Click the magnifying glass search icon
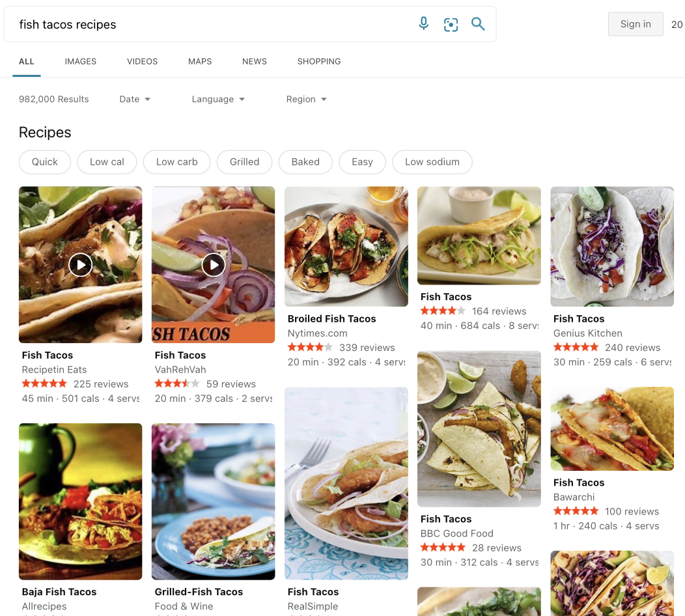 478,24
